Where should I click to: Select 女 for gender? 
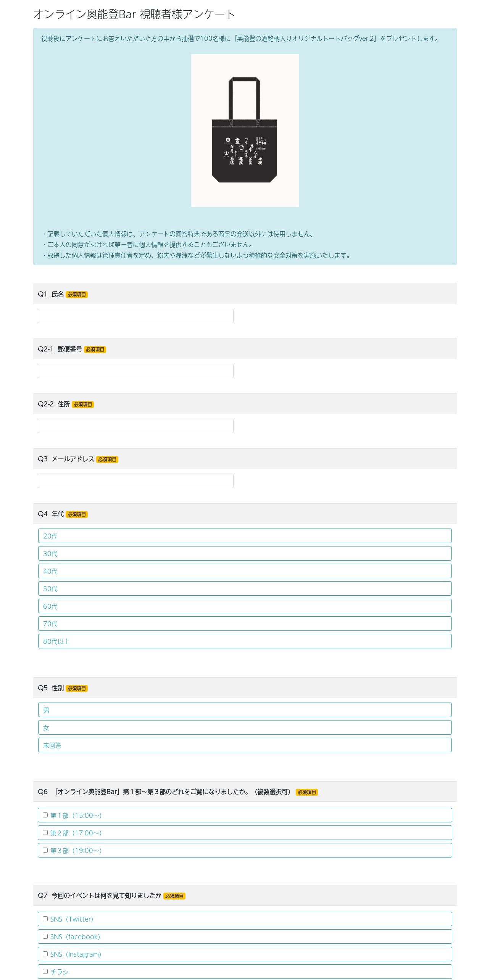pyautogui.click(x=245, y=727)
